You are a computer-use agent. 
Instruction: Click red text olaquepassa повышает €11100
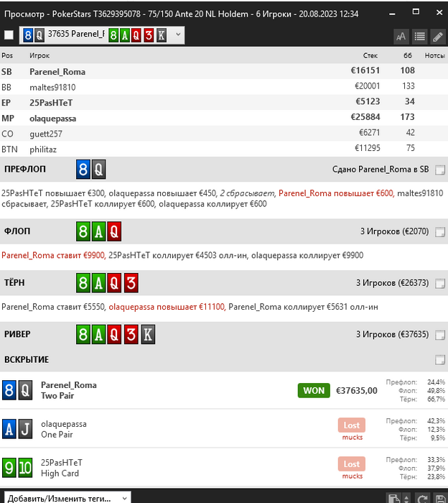pos(167,307)
